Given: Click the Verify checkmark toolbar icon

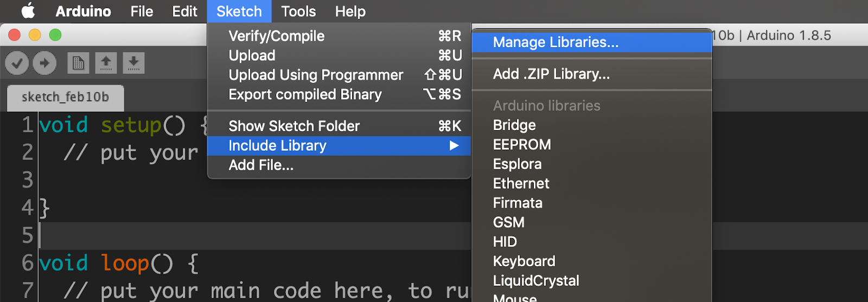Looking at the screenshot, I should pyautogui.click(x=17, y=63).
